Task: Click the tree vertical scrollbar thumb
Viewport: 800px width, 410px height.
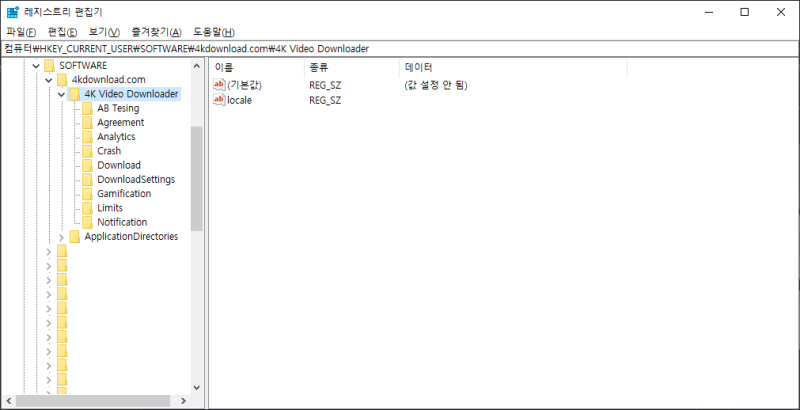Action: (x=196, y=178)
